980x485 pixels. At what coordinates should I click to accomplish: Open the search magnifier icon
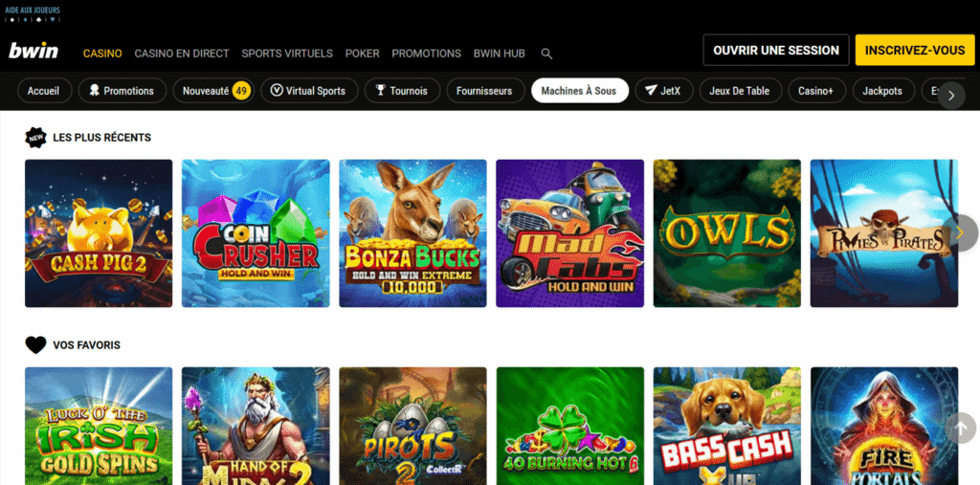pos(546,54)
